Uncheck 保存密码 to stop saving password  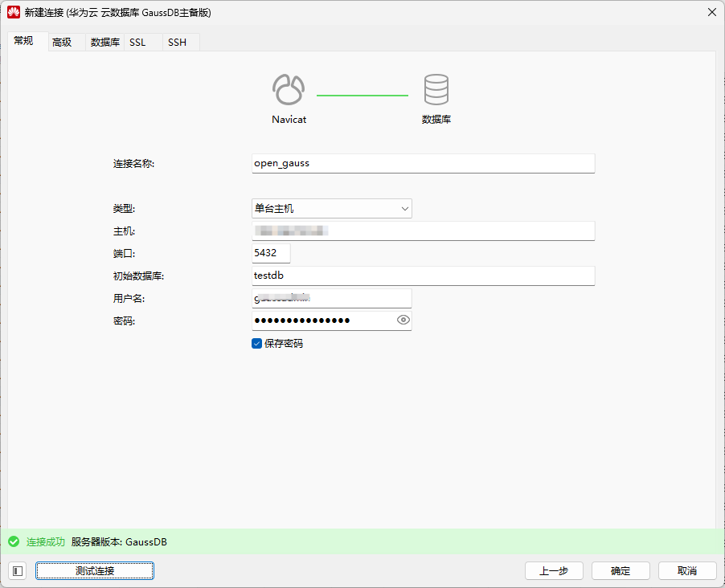[x=256, y=343]
